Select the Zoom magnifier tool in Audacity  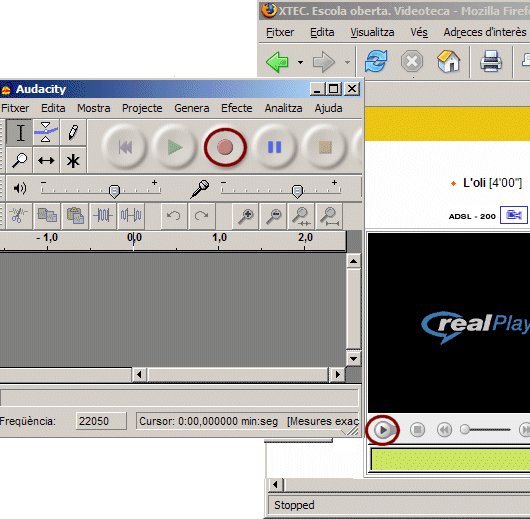[x=20, y=160]
